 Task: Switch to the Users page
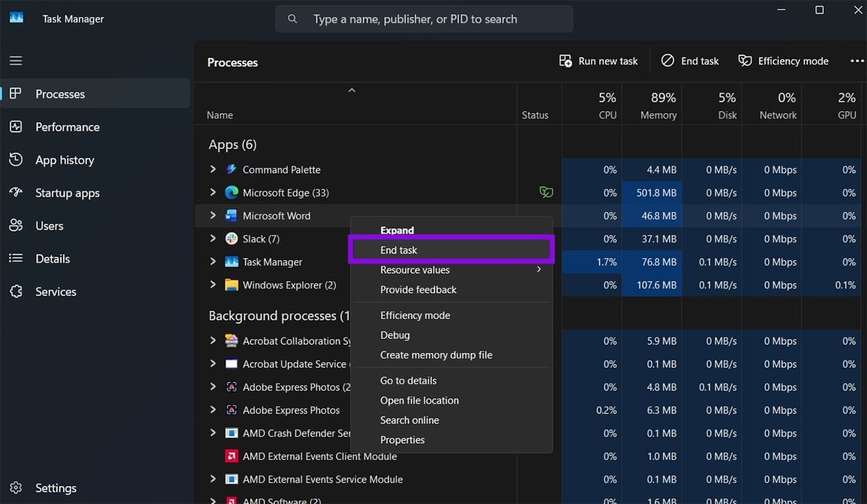tap(96, 226)
